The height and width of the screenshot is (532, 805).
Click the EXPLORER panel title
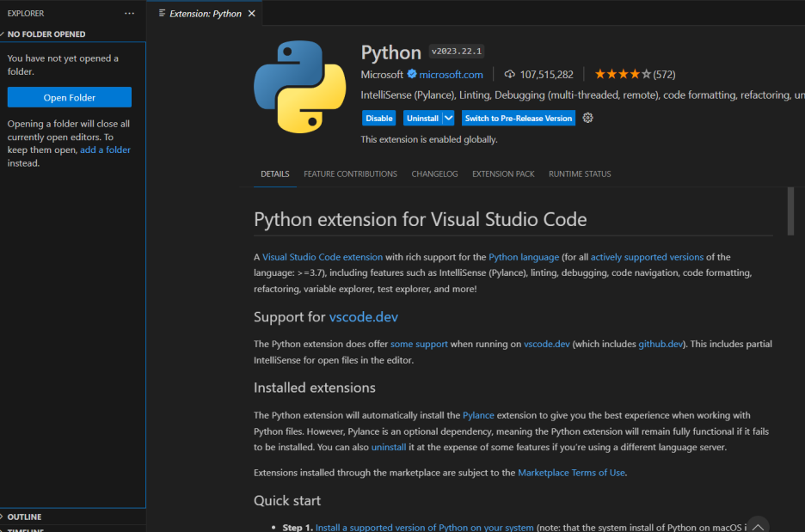click(26, 14)
